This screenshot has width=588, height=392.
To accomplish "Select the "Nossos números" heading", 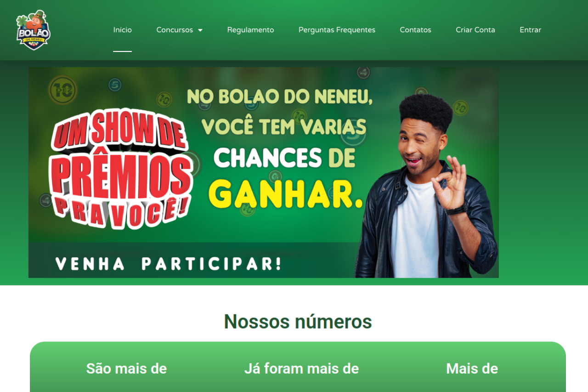I will click(298, 321).
